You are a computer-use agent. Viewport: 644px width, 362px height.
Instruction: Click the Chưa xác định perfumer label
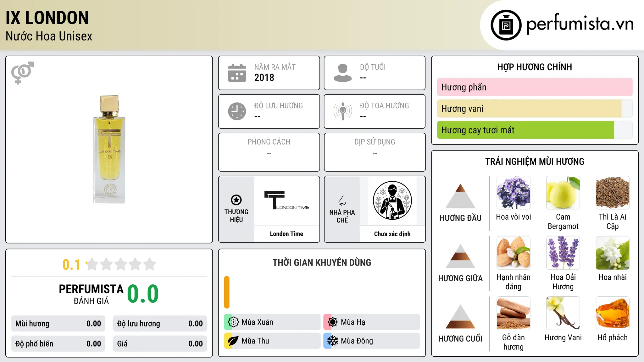[x=392, y=234]
